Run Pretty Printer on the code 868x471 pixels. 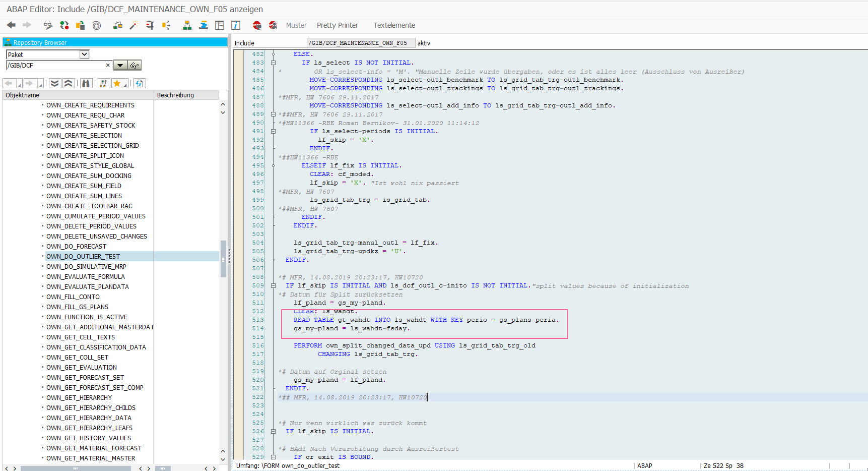click(x=337, y=25)
